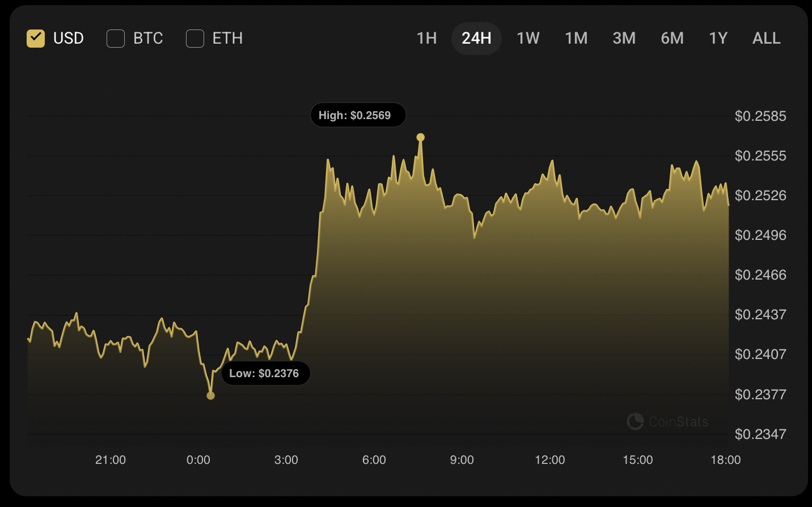Click the 0:00 time axis label

click(x=198, y=460)
